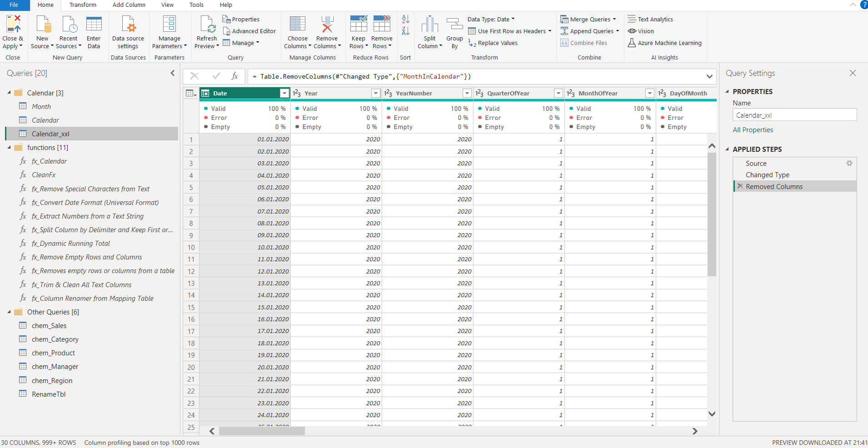Open the File menu
The height and width of the screenshot is (448, 868).
tap(14, 5)
